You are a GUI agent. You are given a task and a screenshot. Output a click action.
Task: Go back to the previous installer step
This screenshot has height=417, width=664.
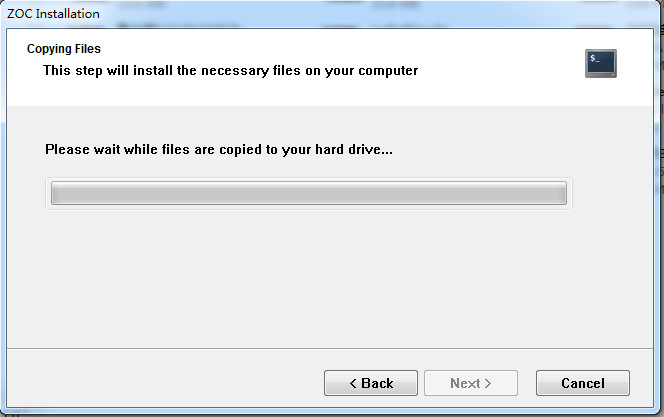click(371, 383)
